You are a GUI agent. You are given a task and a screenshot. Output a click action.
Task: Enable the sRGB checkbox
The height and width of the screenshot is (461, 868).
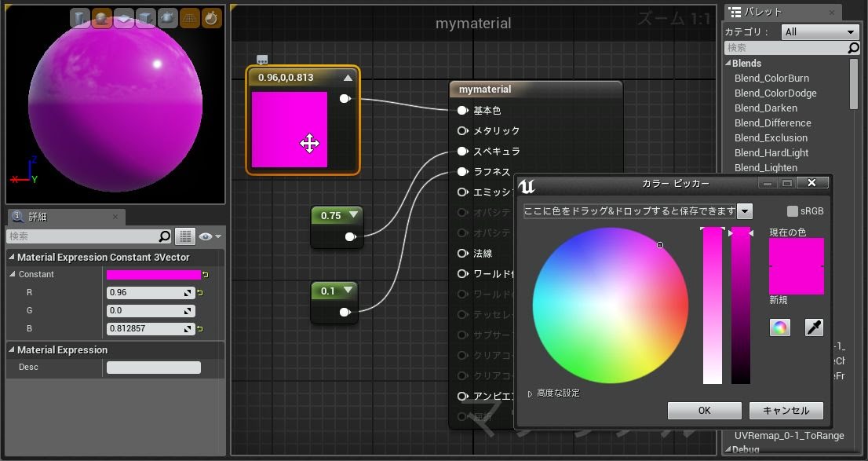coord(793,211)
